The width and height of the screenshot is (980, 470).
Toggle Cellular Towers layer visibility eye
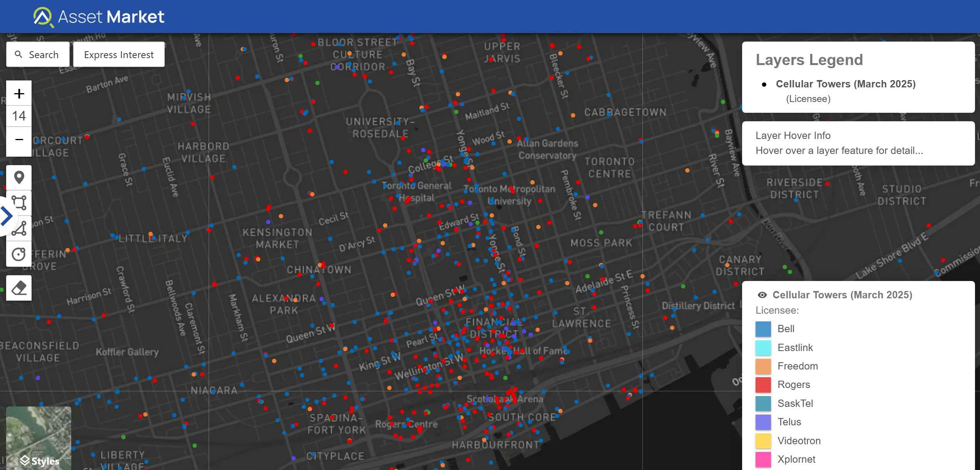[762, 295]
